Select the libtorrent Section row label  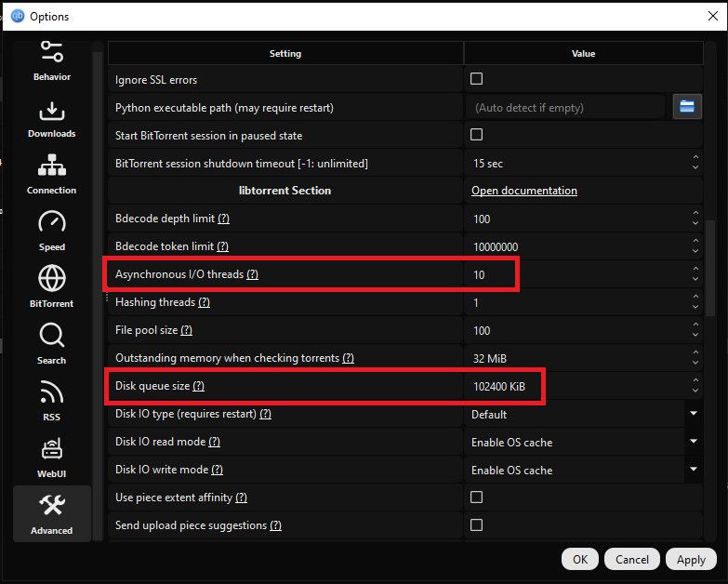285,191
